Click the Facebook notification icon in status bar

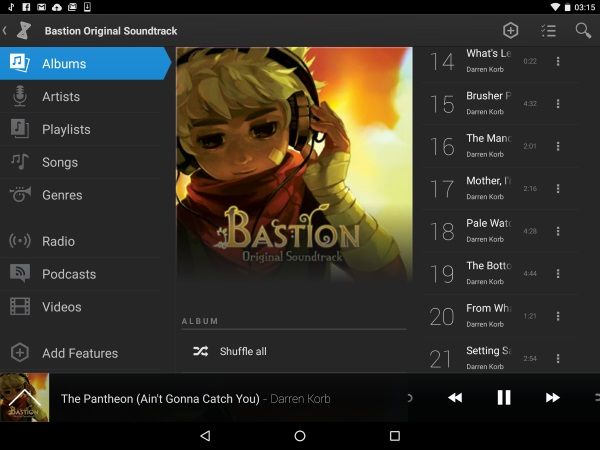point(26,7)
